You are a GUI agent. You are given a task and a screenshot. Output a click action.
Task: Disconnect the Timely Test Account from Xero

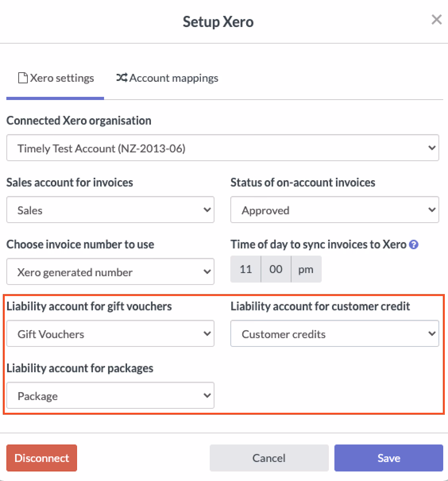[41, 458]
